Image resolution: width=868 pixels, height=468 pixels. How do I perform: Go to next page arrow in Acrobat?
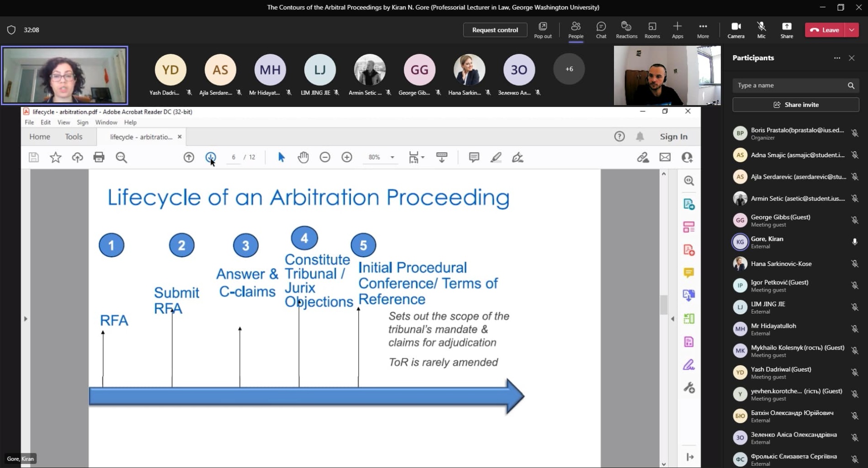(x=211, y=157)
